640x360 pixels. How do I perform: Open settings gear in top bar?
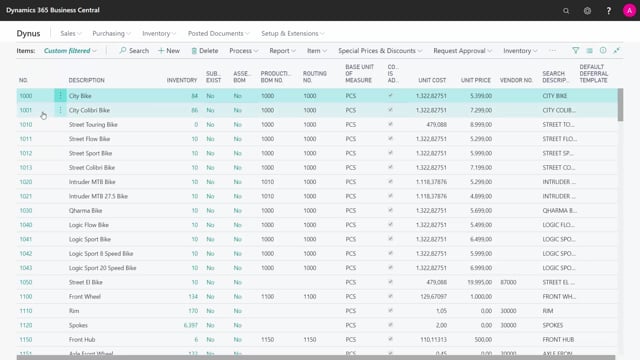click(587, 11)
